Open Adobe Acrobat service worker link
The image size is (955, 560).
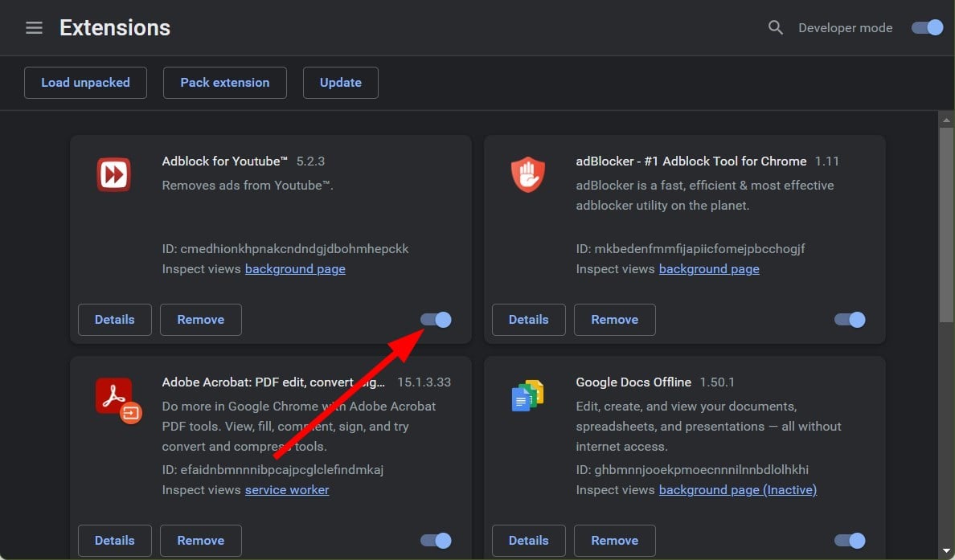287,490
